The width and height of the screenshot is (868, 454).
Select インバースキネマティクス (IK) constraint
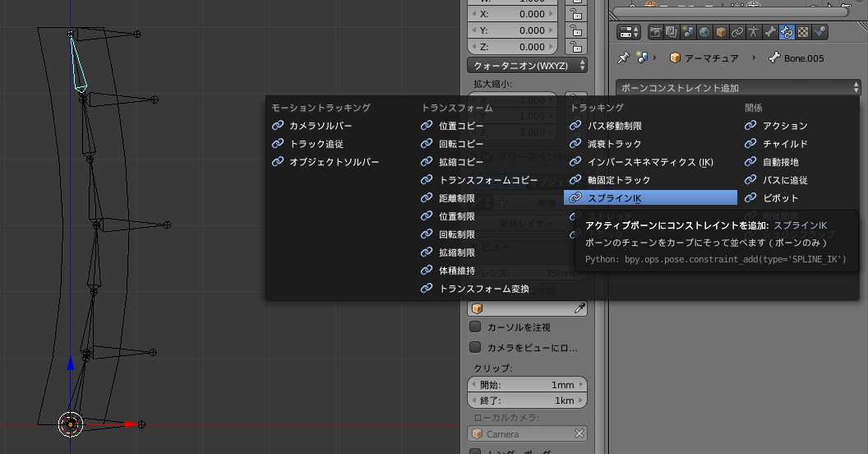(650, 162)
